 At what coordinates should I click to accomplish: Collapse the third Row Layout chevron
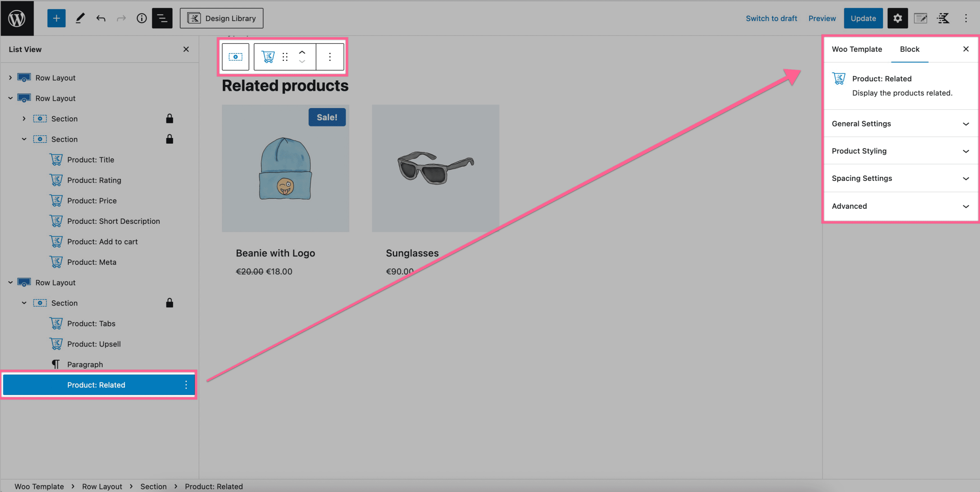coord(10,282)
